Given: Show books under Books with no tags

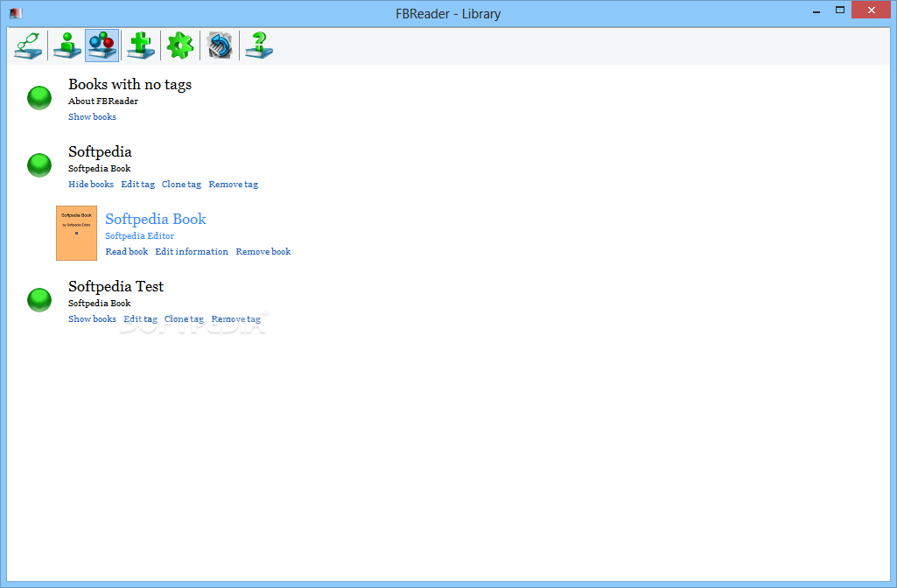Looking at the screenshot, I should coord(92,116).
